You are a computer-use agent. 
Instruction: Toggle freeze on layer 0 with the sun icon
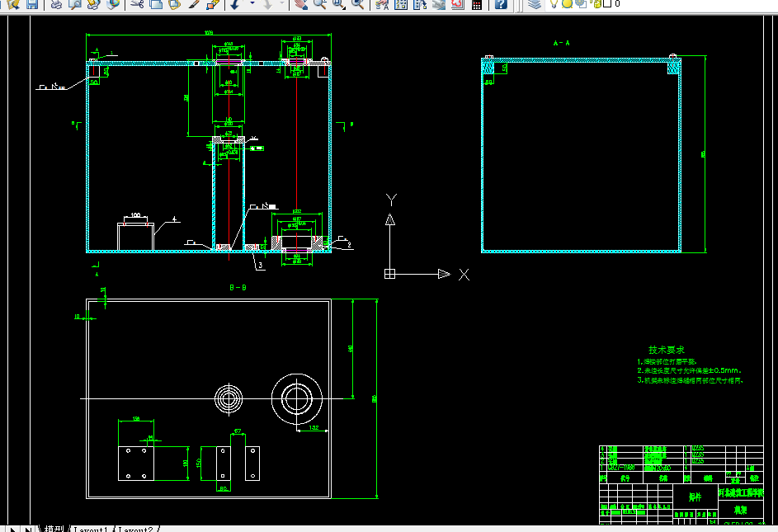click(567, 4)
